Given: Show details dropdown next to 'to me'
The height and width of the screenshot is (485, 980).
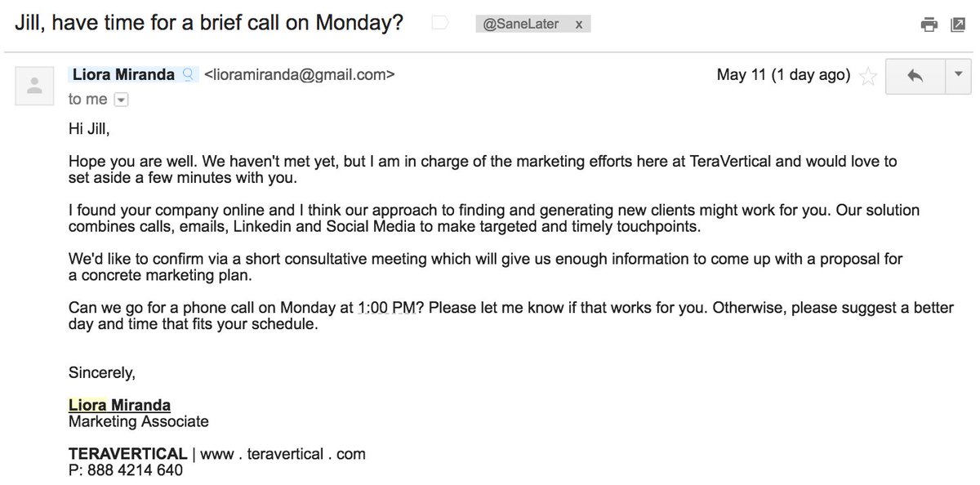Looking at the screenshot, I should coord(121,100).
